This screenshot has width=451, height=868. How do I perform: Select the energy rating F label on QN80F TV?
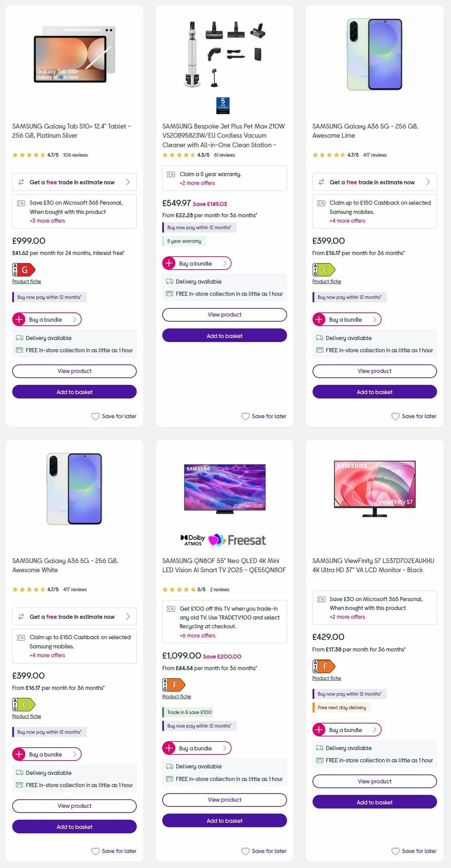pyautogui.click(x=174, y=685)
